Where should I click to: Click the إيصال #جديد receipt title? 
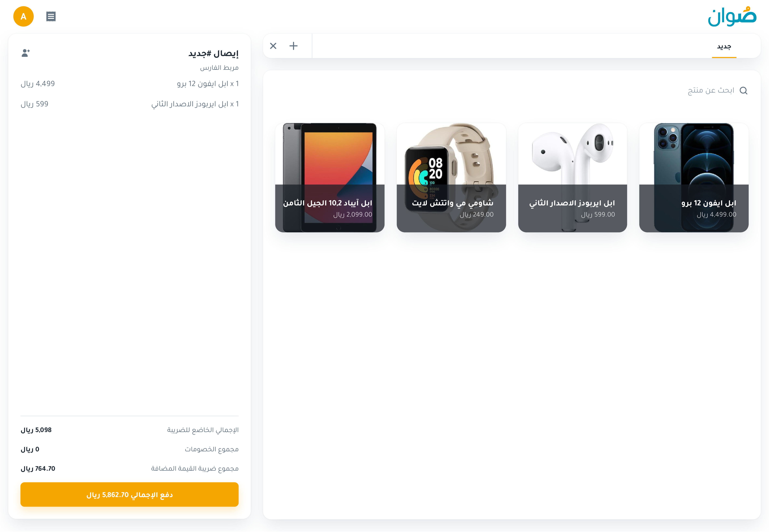click(x=213, y=53)
